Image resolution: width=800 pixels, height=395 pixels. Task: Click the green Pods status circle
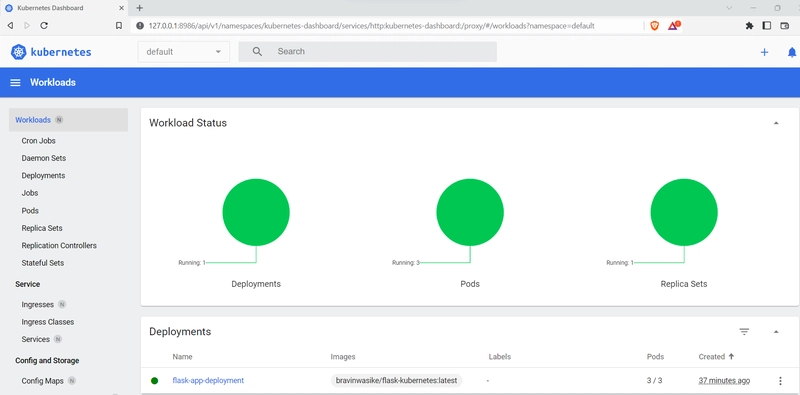click(470, 212)
